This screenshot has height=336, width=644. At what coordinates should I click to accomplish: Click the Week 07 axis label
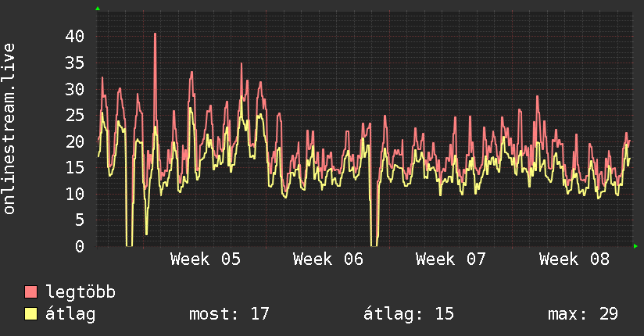pyautogui.click(x=450, y=259)
